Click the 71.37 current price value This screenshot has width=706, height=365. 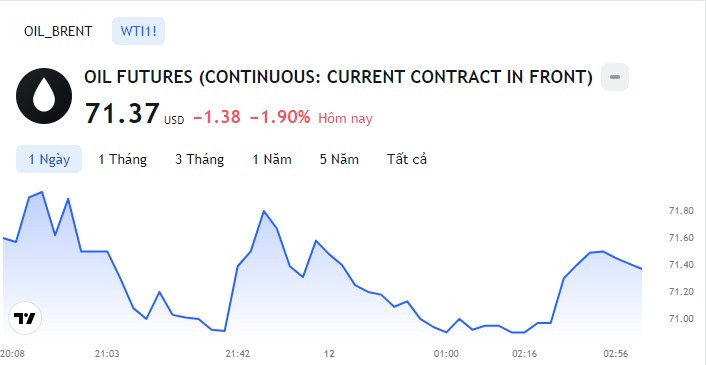click(122, 113)
